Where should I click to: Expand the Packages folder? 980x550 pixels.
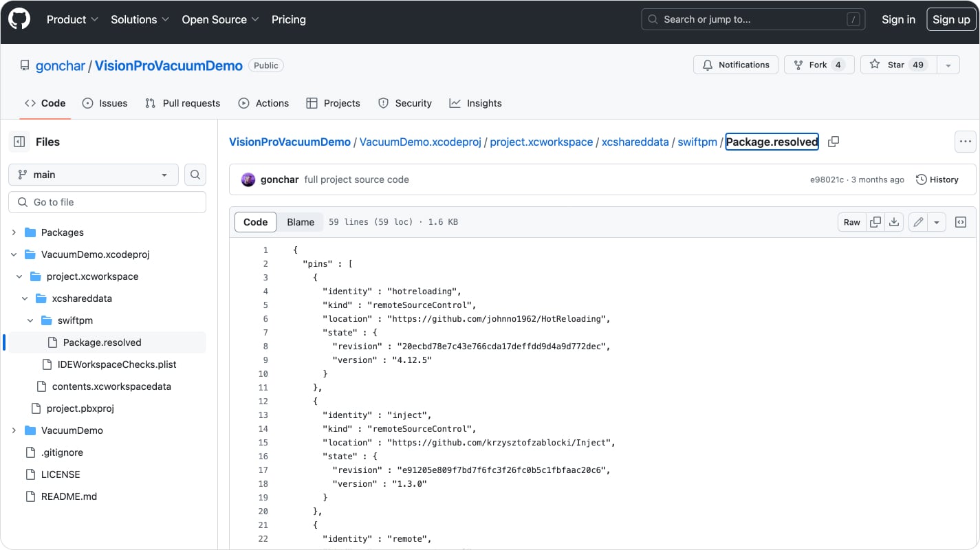point(14,232)
